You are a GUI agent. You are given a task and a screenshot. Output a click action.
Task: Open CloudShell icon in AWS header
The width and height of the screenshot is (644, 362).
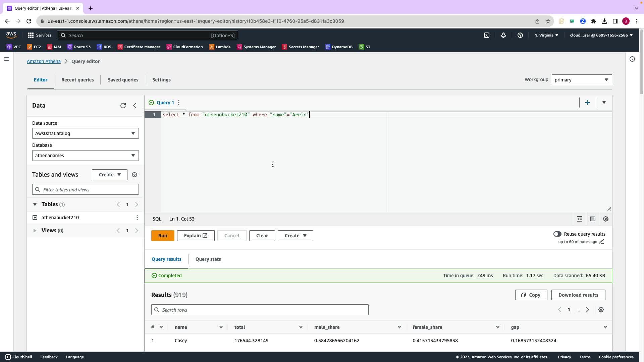coord(487,35)
